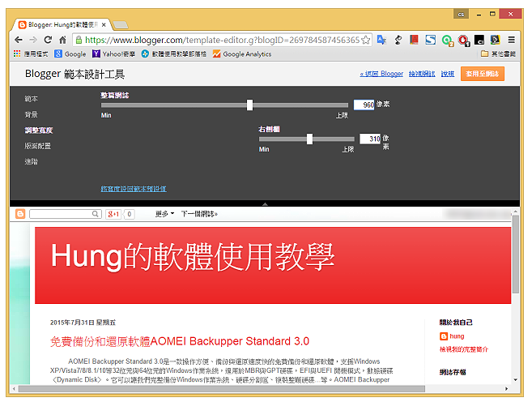Open the blue-icon software tutorial blog bookmark
The width and height of the screenshot is (532, 402).
point(174,53)
